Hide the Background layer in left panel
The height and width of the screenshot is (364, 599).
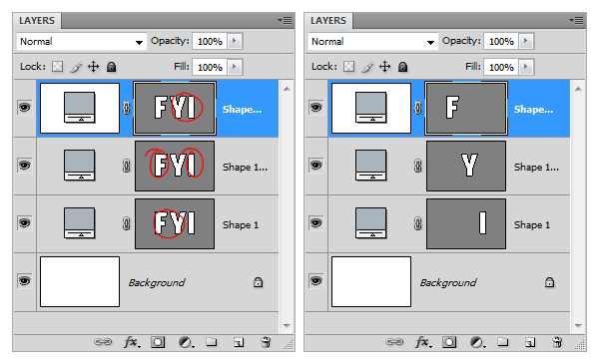click(24, 281)
